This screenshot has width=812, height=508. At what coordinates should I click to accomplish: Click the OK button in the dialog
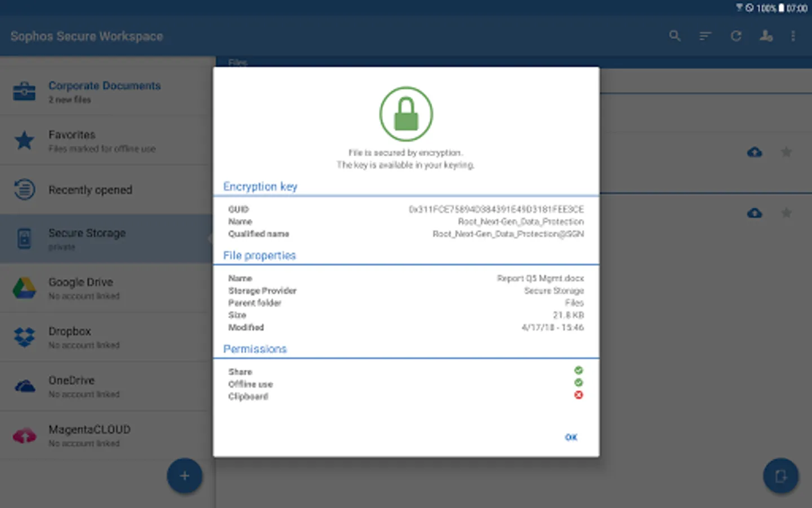(571, 437)
